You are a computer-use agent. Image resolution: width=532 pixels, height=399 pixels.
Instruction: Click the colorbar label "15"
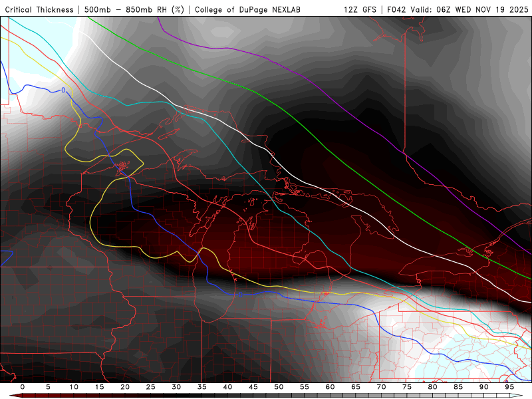click(x=99, y=387)
